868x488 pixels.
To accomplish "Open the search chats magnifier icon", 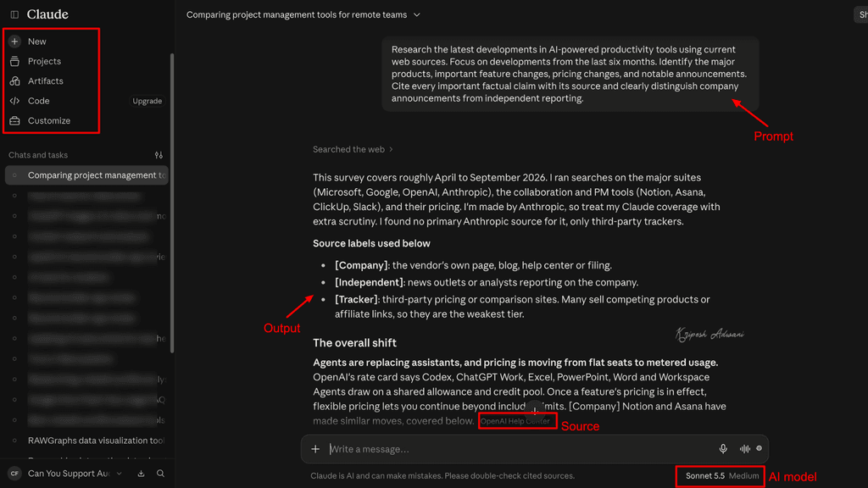I will 160,474.
